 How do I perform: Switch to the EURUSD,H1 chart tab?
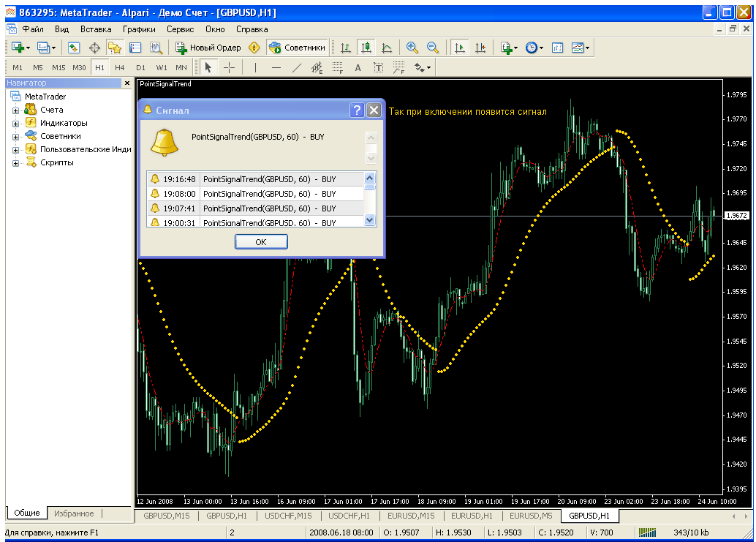point(472,516)
